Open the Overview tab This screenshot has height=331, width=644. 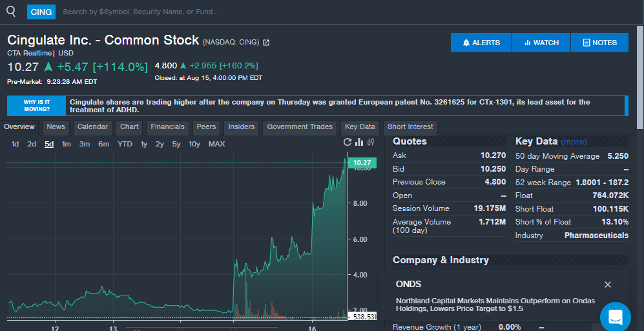[19, 127]
